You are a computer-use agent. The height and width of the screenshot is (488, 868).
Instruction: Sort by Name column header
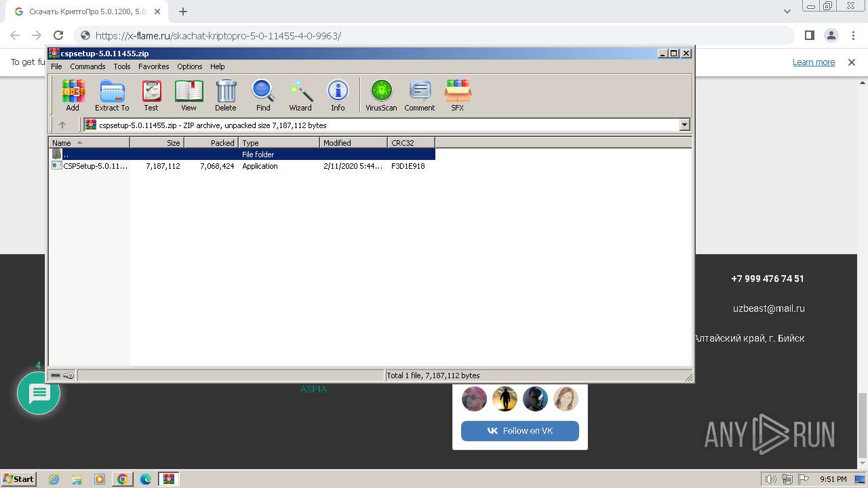89,142
